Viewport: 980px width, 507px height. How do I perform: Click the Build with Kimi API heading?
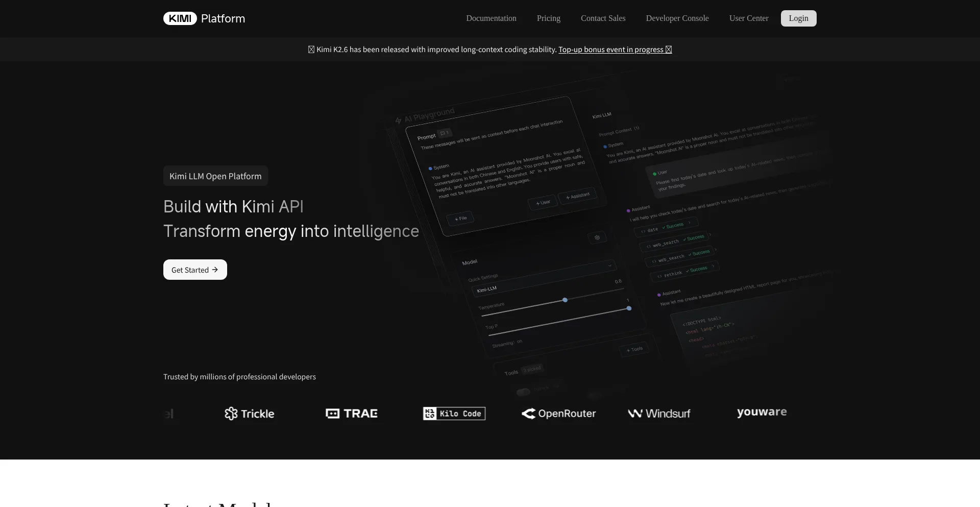tap(233, 206)
